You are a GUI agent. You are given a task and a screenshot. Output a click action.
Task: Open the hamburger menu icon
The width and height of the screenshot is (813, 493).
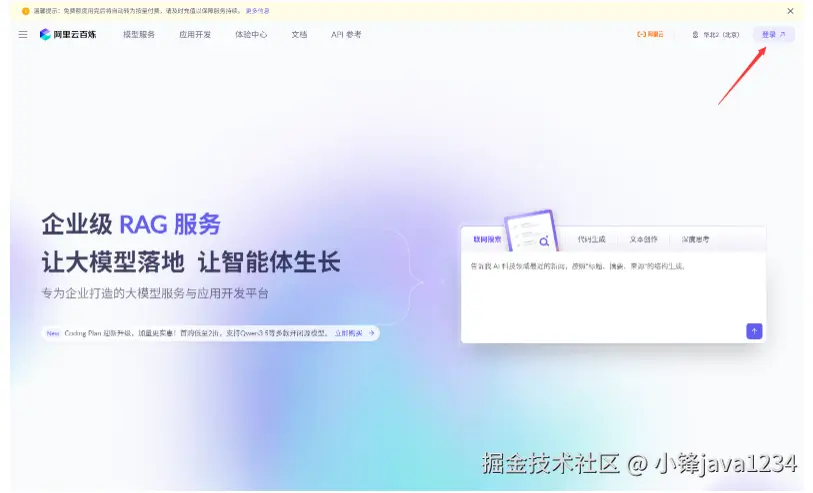23,35
